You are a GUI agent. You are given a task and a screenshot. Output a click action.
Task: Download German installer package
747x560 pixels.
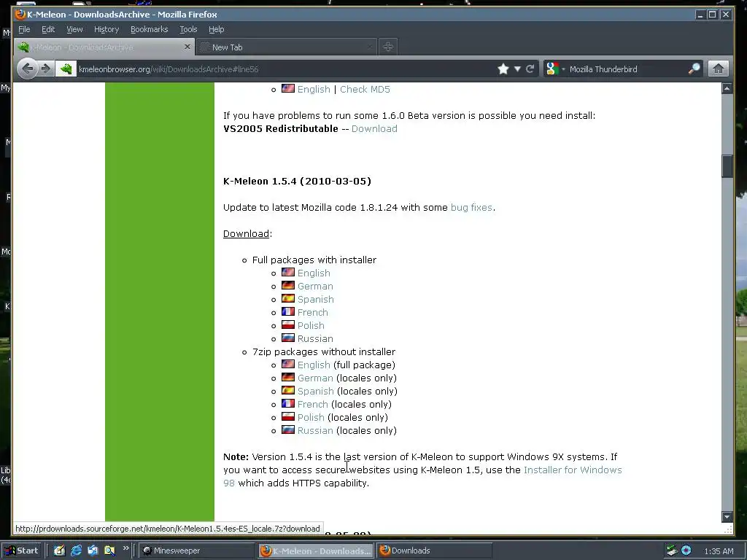(x=315, y=286)
